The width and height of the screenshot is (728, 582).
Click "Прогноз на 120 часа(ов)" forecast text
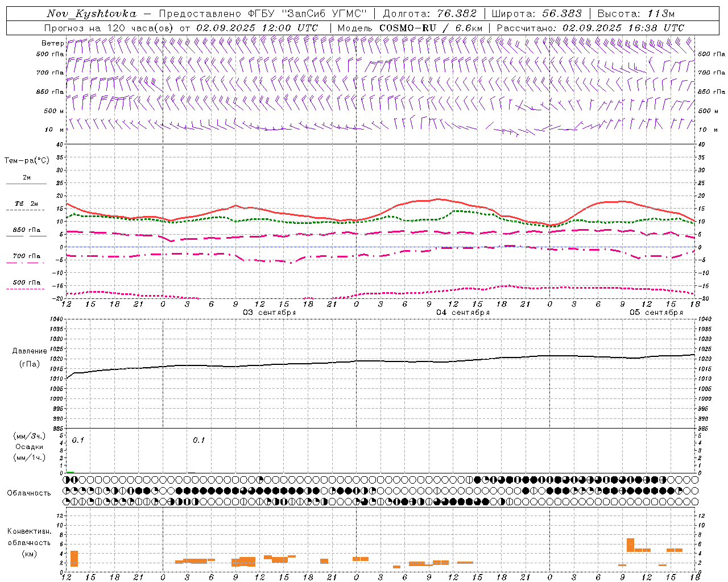[109, 28]
